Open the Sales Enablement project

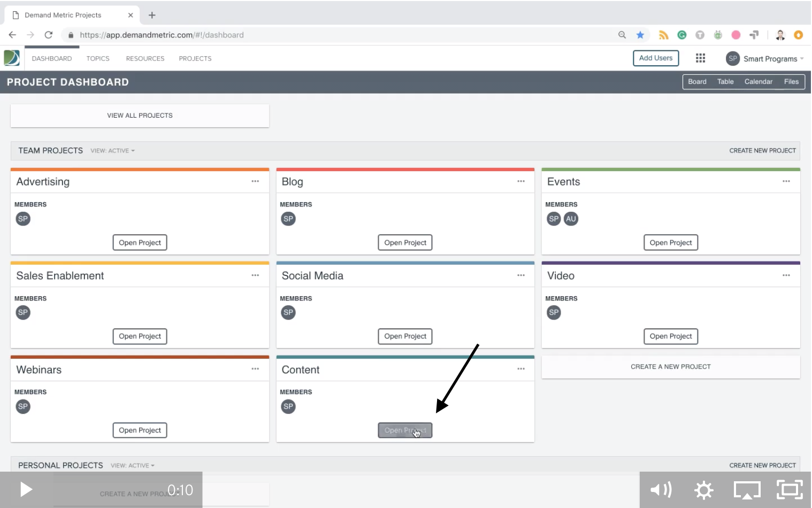point(140,336)
